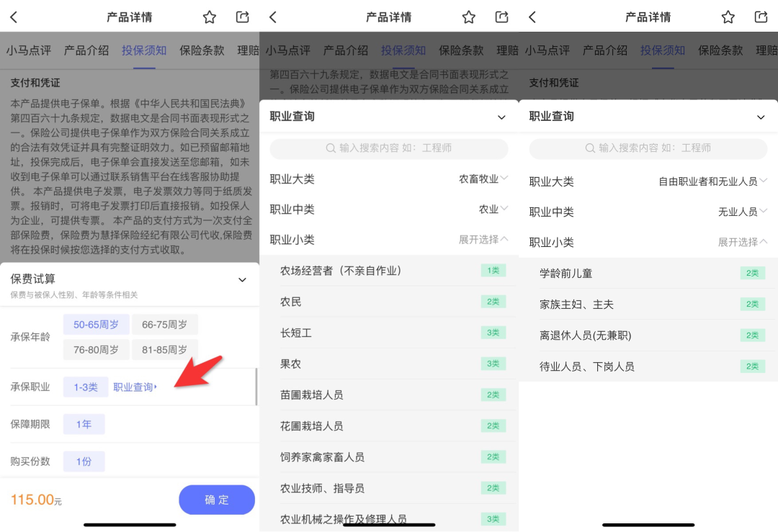Tap back arrow on the 保费试算 screen
This screenshot has height=532, width=778.
click(14, 17)
